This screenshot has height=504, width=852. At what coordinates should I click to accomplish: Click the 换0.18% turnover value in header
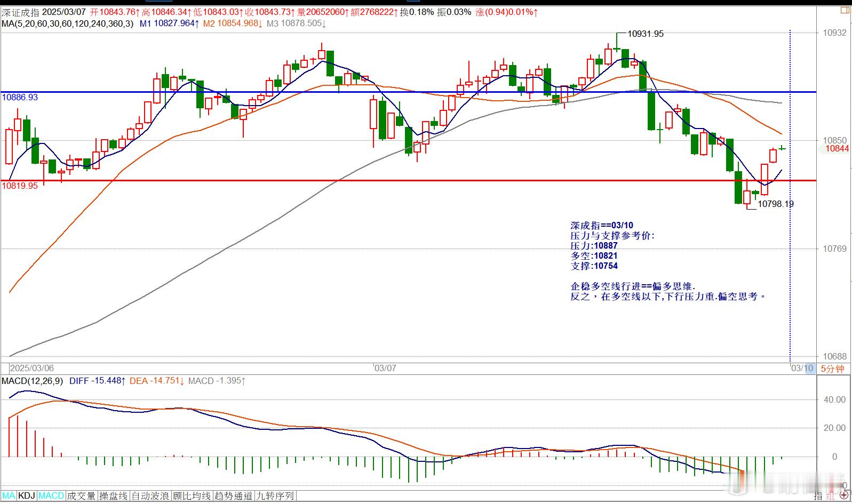(417, 12)
